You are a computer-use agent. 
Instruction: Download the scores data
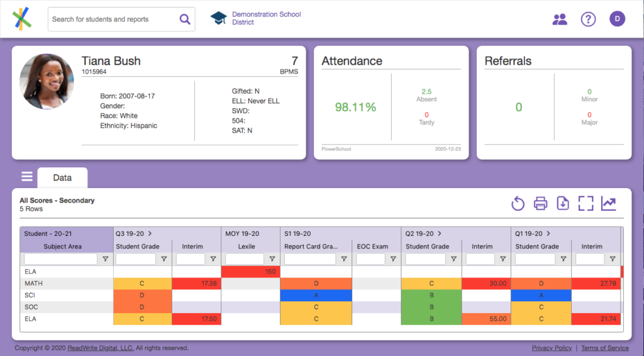coord(563,203)
